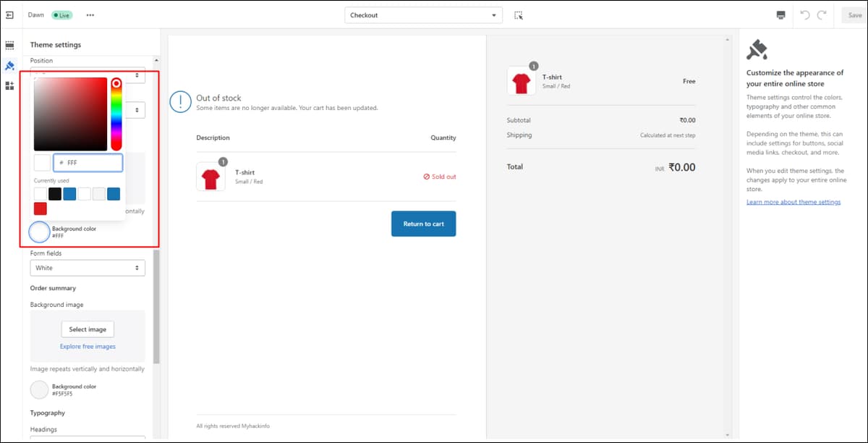Select the Theme settings paintbrush icon
The width and height of the screenshot is (868, 443).
pyautogui.click(x=9, y=65)
